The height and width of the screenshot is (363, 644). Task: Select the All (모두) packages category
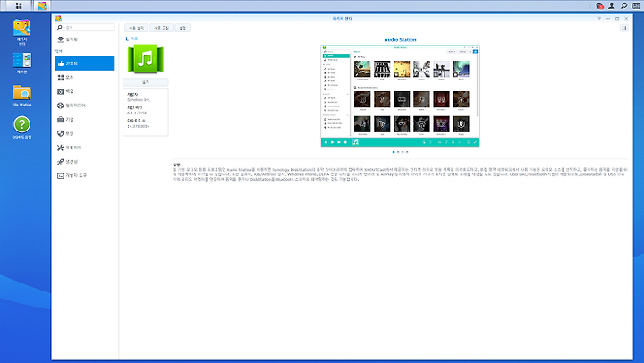[x=85, y=78]
